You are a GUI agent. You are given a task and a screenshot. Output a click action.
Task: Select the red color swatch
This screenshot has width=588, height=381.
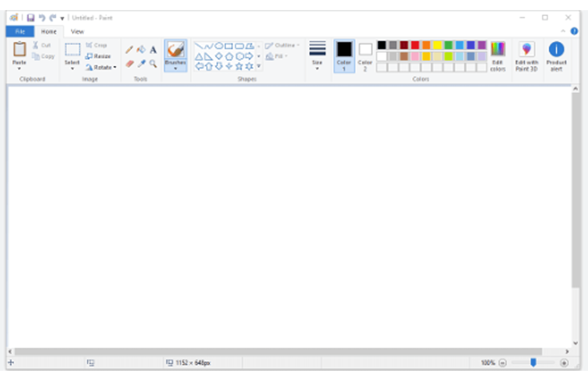click(x=415, y=45)
